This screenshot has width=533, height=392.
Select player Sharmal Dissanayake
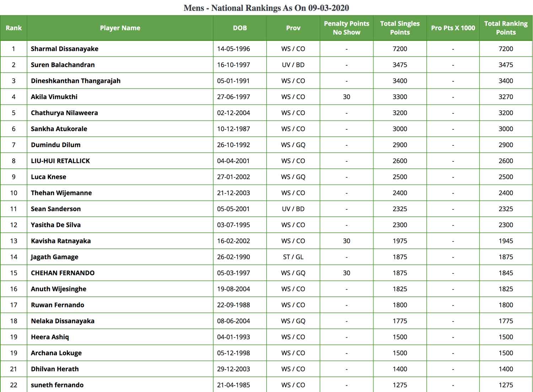click(x=65, y=49)
